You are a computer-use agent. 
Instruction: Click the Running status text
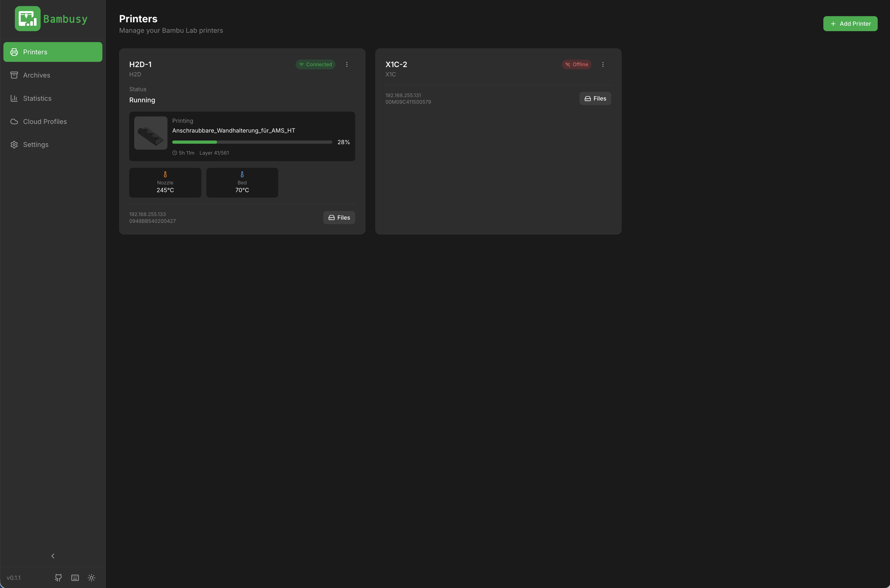click(x=142, y=100)
